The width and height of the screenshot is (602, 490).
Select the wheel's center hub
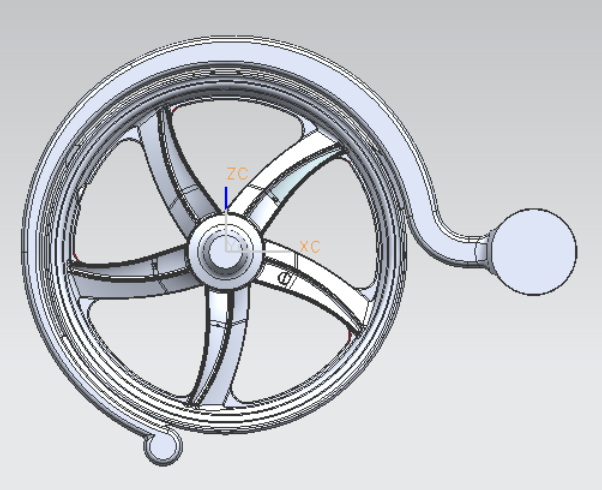(x=226, y=251)
